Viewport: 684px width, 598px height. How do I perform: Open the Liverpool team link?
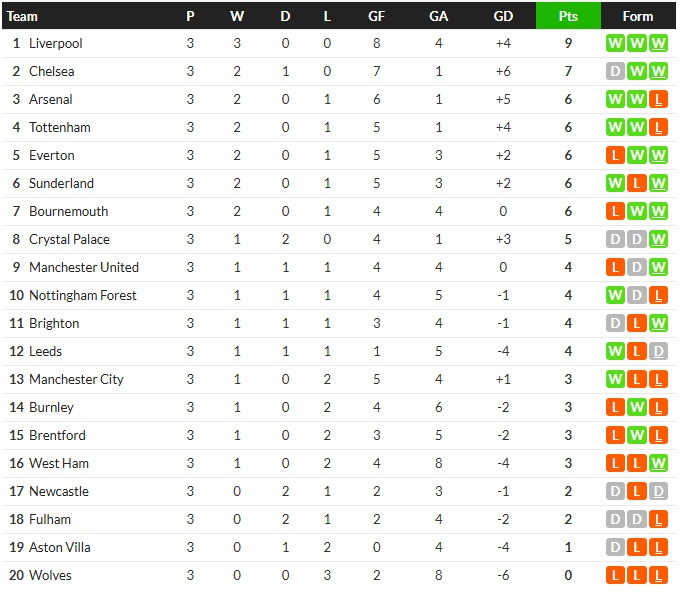tap(55, 43)
